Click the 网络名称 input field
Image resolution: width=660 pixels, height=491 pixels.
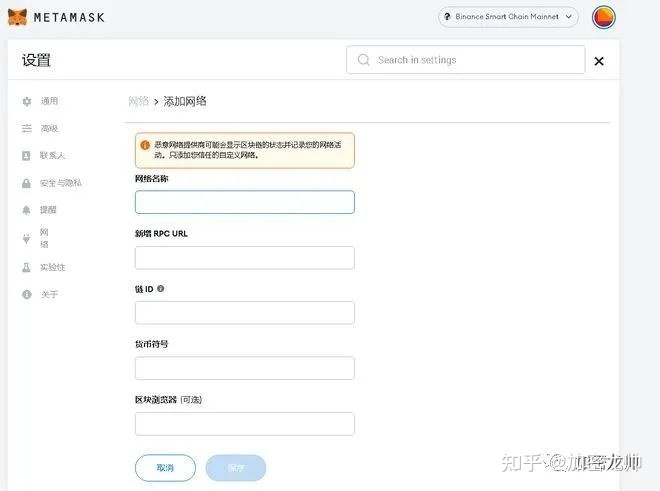244,202
